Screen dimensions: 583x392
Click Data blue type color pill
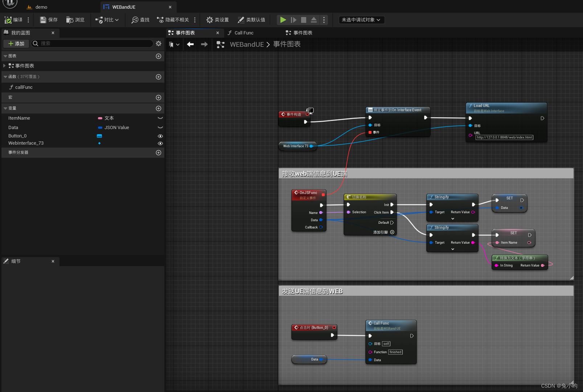click(x=100, y=128)
